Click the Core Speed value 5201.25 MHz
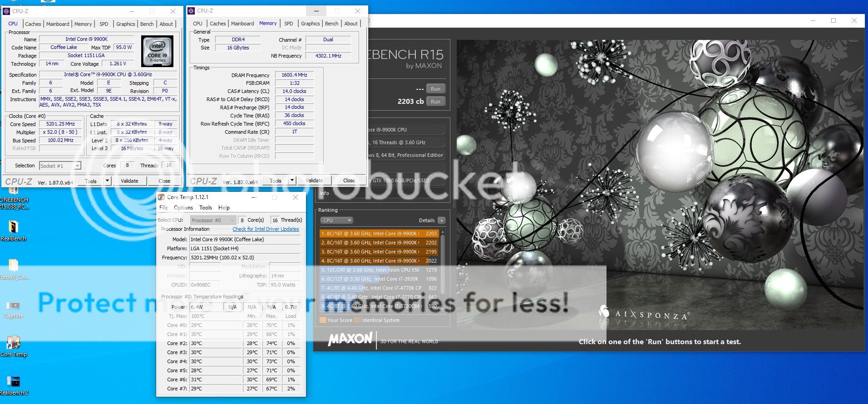The image size is (868, 404). point(60,124)
